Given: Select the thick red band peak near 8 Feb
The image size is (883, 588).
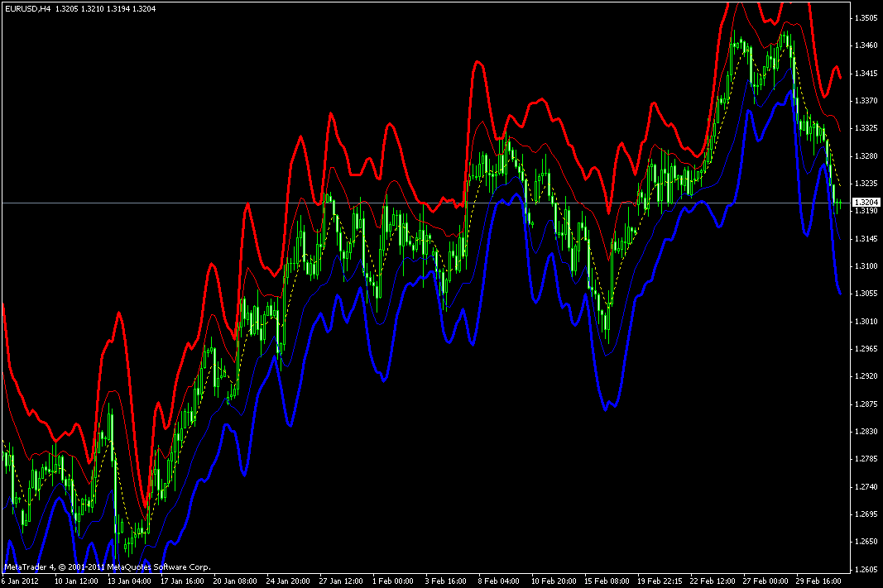Looking at the screenshot, I should pos(478,63).
